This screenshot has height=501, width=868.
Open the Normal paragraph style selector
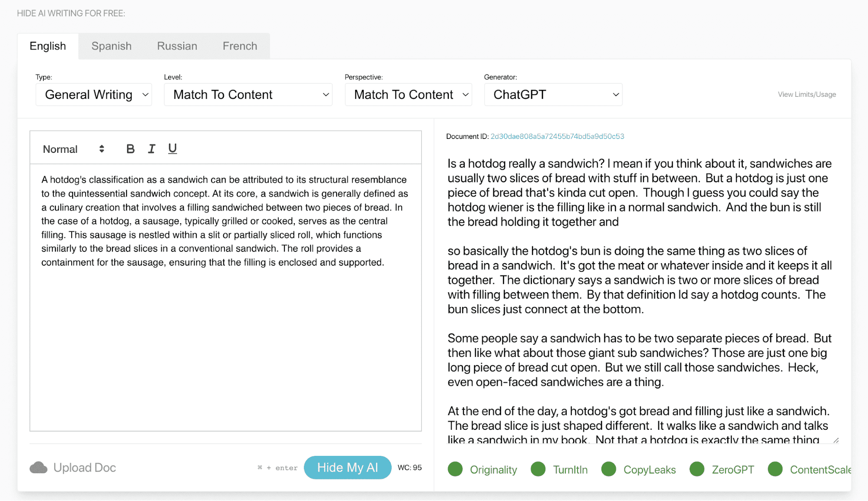coord(73,149)
